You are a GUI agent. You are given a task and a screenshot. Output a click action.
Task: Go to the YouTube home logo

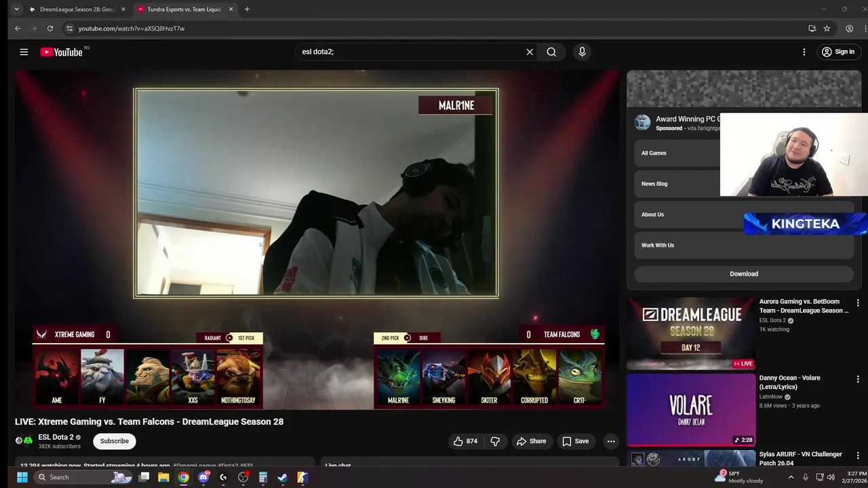[61, 52]
